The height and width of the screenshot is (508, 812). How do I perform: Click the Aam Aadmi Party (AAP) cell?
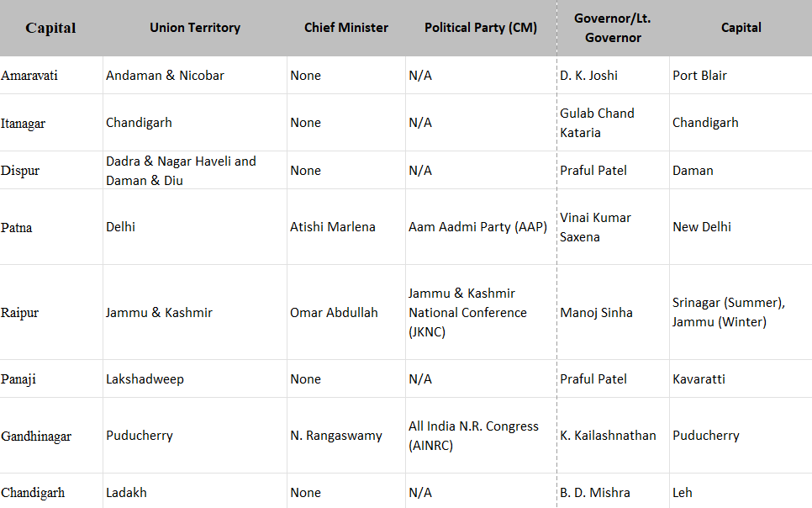pyautogui.click(x=477, y=227)
